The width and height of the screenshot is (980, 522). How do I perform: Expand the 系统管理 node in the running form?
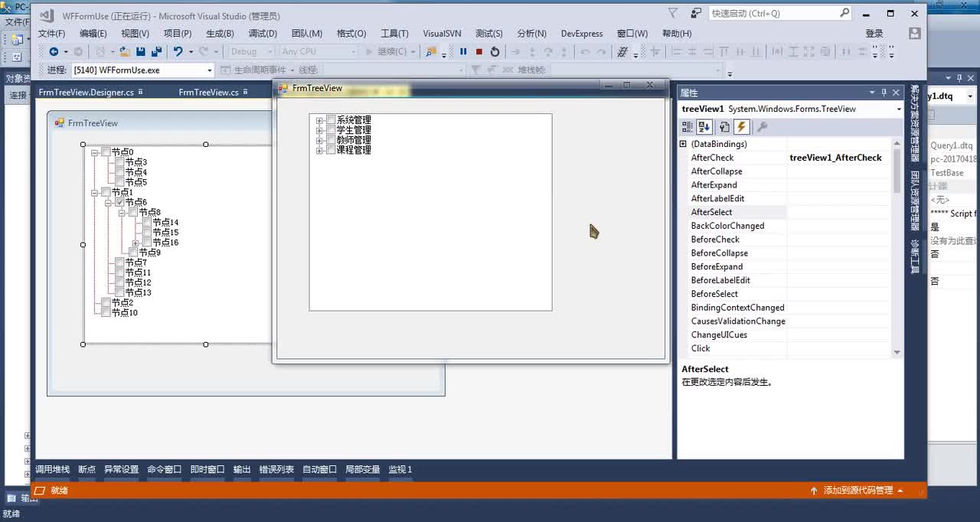pos(320,120)
